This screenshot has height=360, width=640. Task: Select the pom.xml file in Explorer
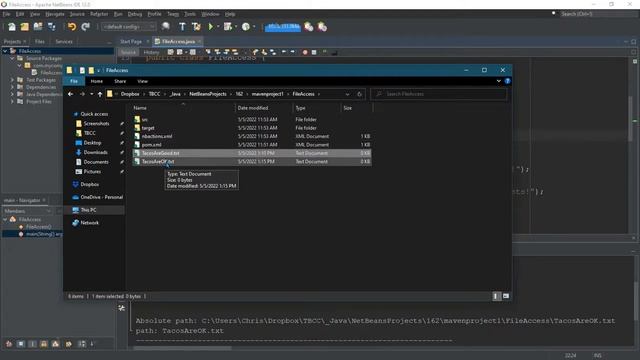coord(151,145)
